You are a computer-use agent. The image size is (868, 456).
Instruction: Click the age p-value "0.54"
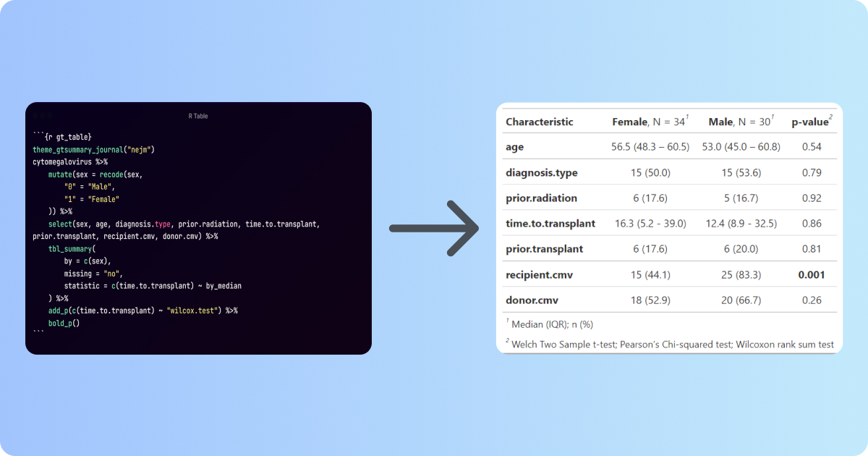tap(812, 147)
